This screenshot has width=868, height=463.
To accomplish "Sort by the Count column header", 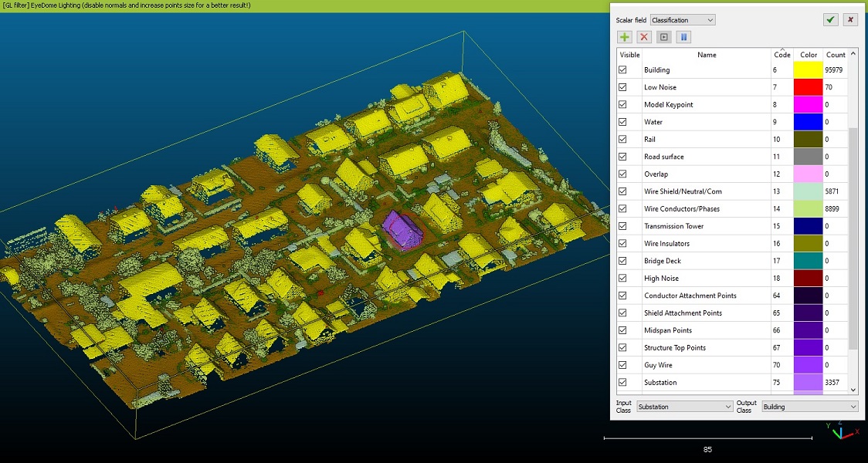I will click(x=836, y=55).
